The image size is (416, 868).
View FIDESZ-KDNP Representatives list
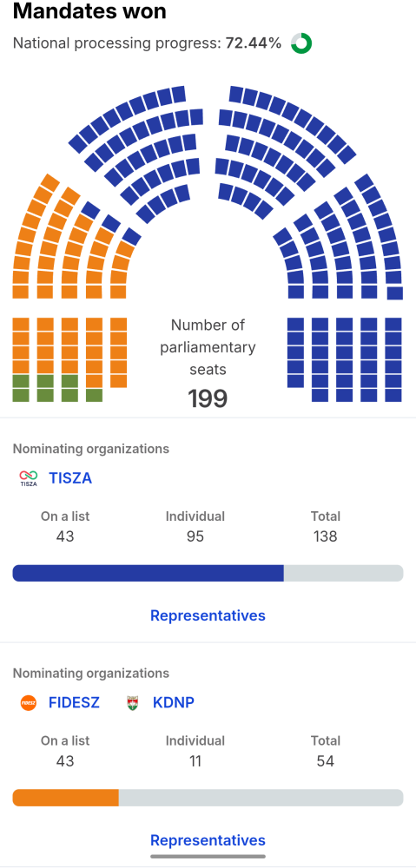pos(208,840)
